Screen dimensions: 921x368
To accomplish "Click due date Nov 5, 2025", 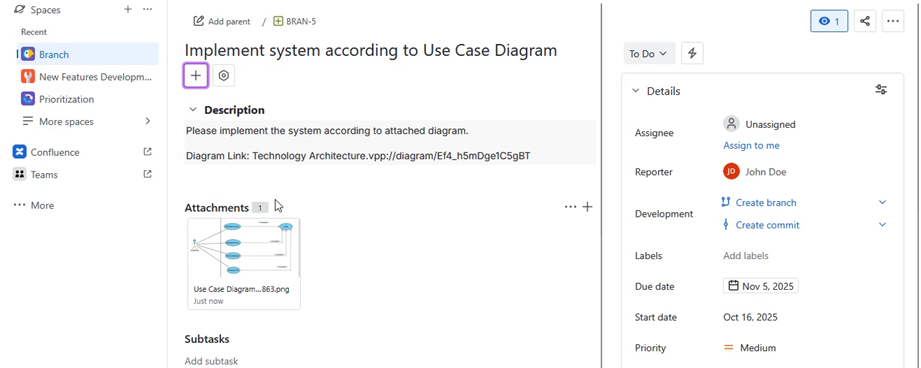I will 761,286.
